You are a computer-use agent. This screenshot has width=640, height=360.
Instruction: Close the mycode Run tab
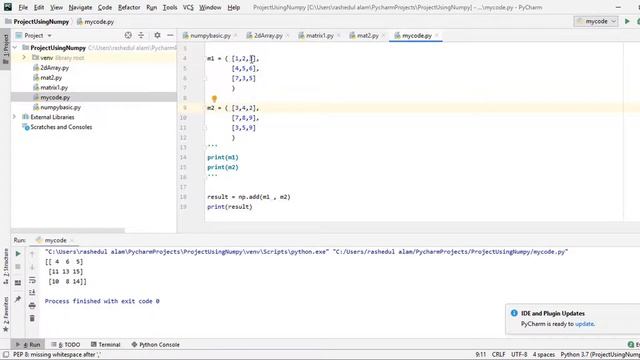coord(71,240)
